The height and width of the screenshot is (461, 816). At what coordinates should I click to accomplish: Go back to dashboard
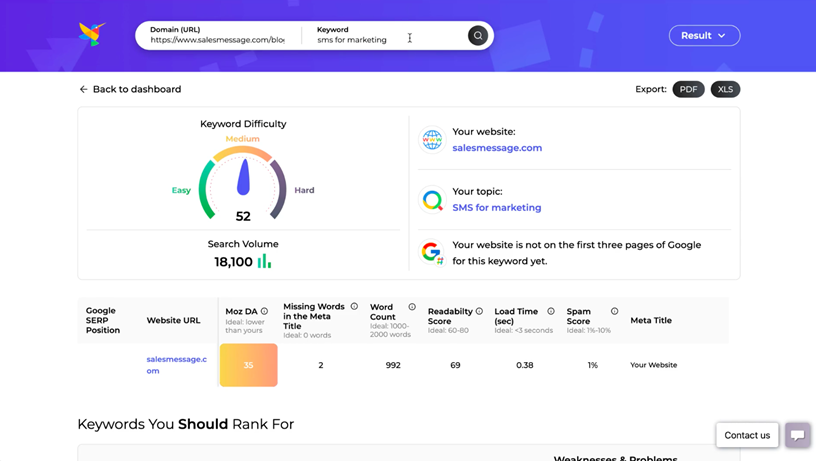coord(130,89)
